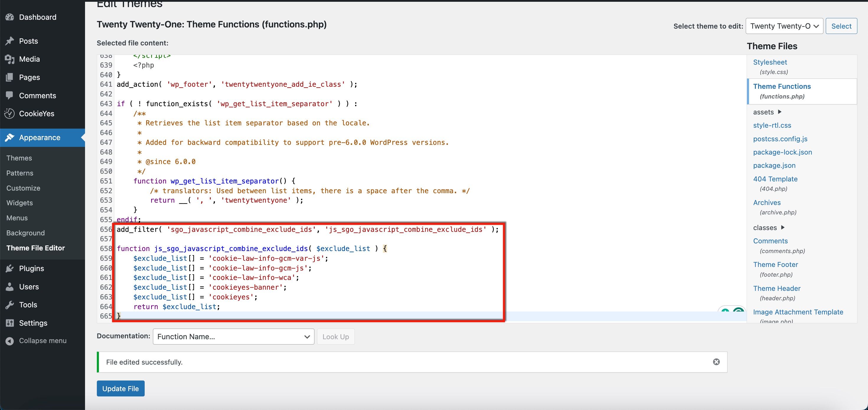This screenshot has width=868, height=410.
Task: Click the Update File button
Action: tap(121, 388)
